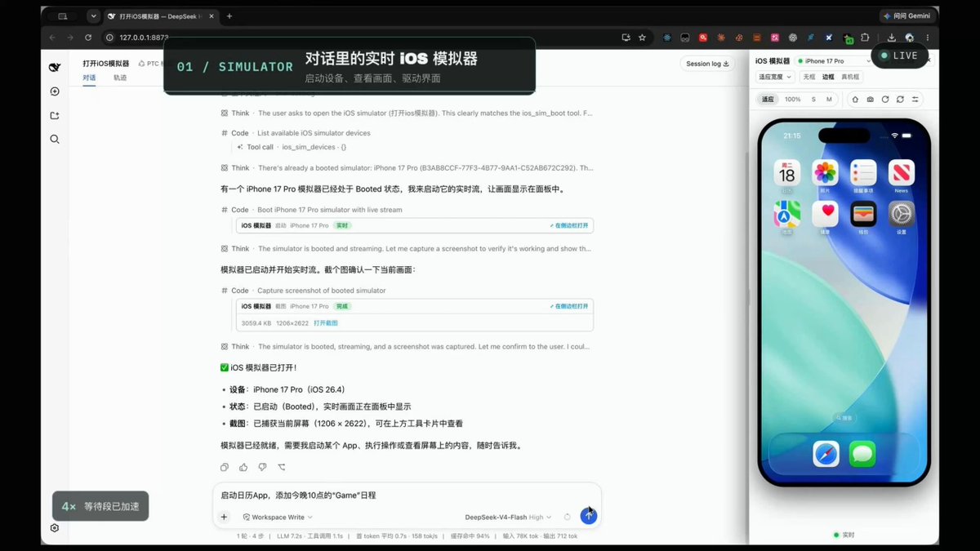The width and height of the screenshot is (980, 551).
Task: Bookmark page with the star icon
Action: pyautogui.click(x=642, y=38)
